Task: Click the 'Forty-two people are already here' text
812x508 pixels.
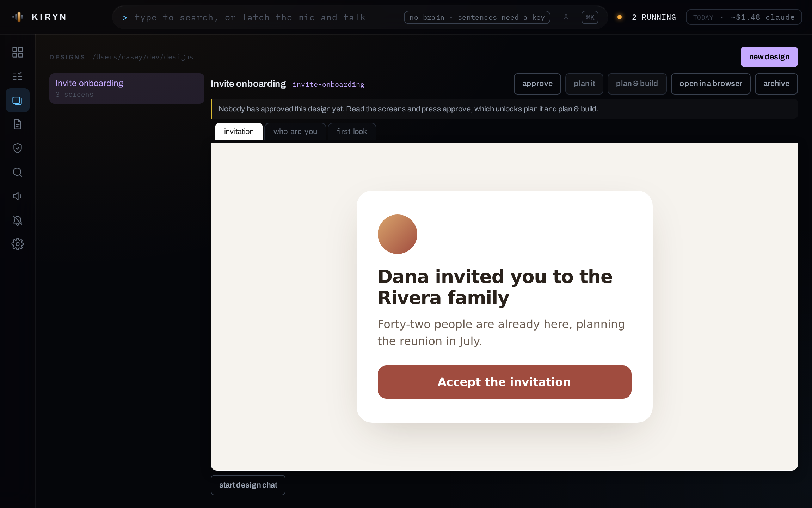Action: [501, 333]
